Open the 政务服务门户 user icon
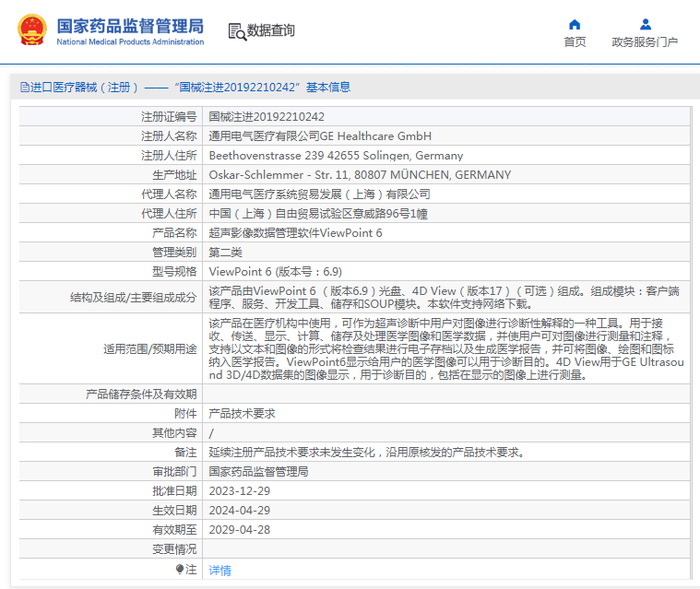This screenshot has width=700, height=589. (645, 24)
